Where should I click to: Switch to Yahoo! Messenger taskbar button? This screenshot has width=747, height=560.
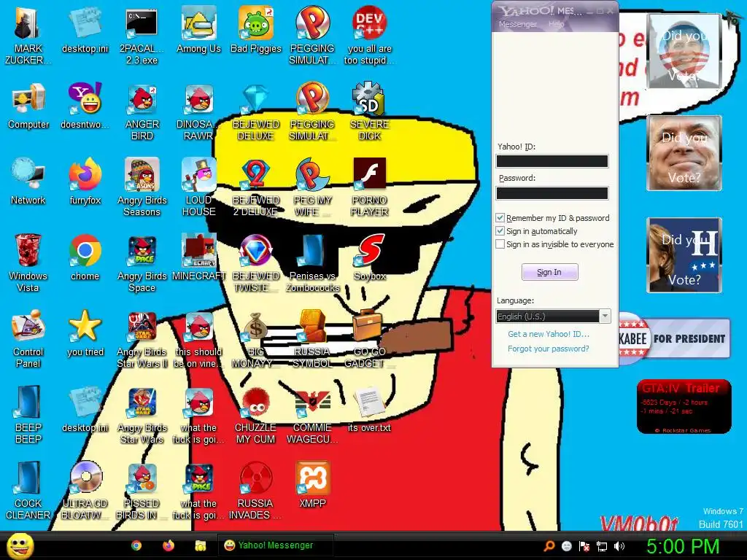[x=275, y=545]
